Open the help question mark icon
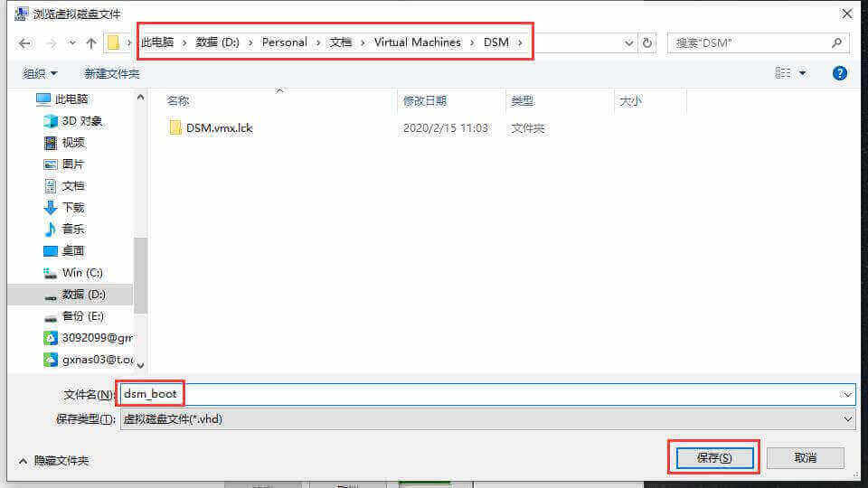Image resolution: width=868 pixels, height=488 pixels. pyautogui.click(x=839, y=73)
